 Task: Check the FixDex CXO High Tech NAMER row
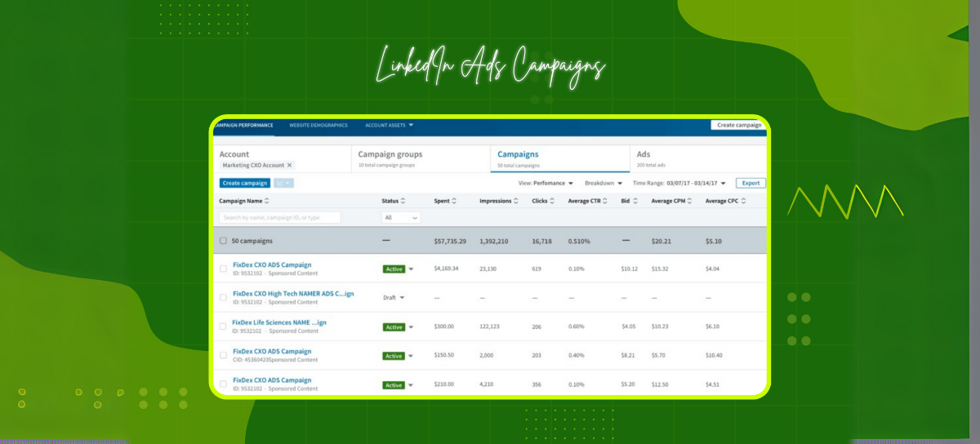click(223, 297)
